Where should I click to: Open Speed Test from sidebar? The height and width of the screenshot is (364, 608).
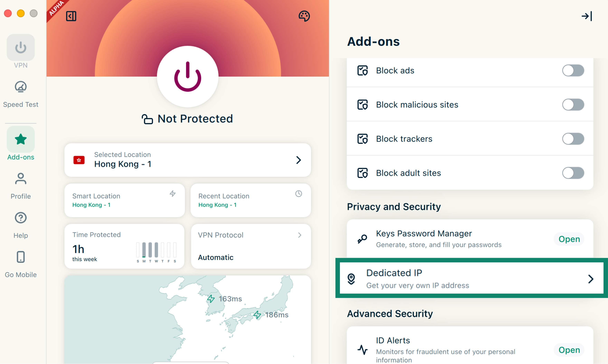[21, 94]
